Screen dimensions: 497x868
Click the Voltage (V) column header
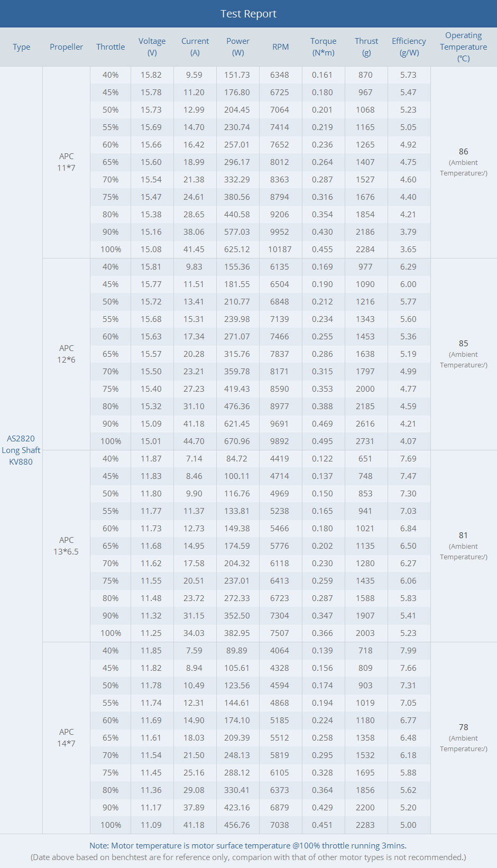152,47
